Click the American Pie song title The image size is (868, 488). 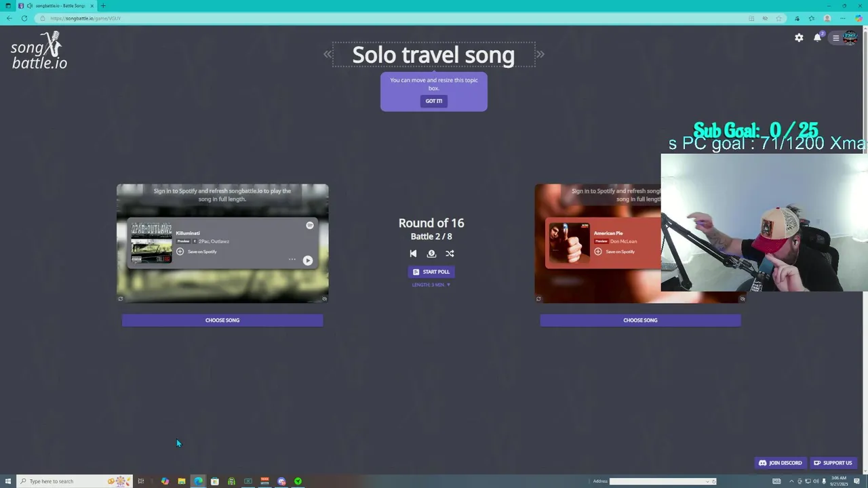click(x=608, y=233)
